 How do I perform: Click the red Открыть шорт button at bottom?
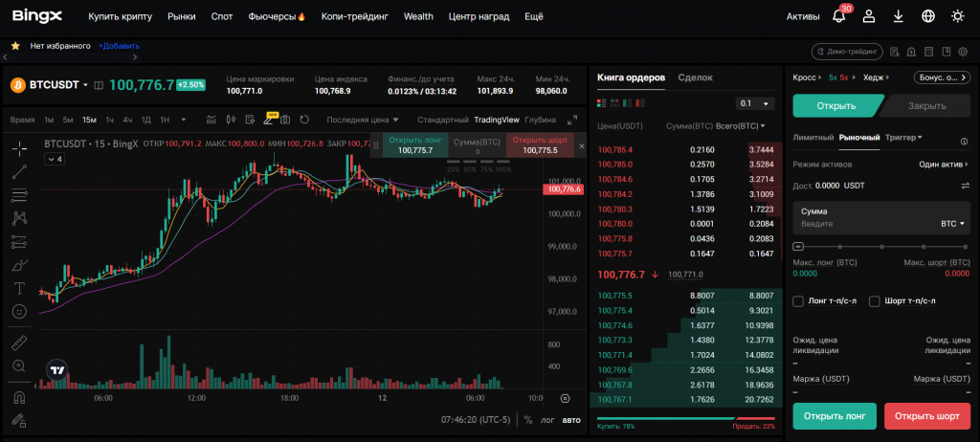pos(926,416)
